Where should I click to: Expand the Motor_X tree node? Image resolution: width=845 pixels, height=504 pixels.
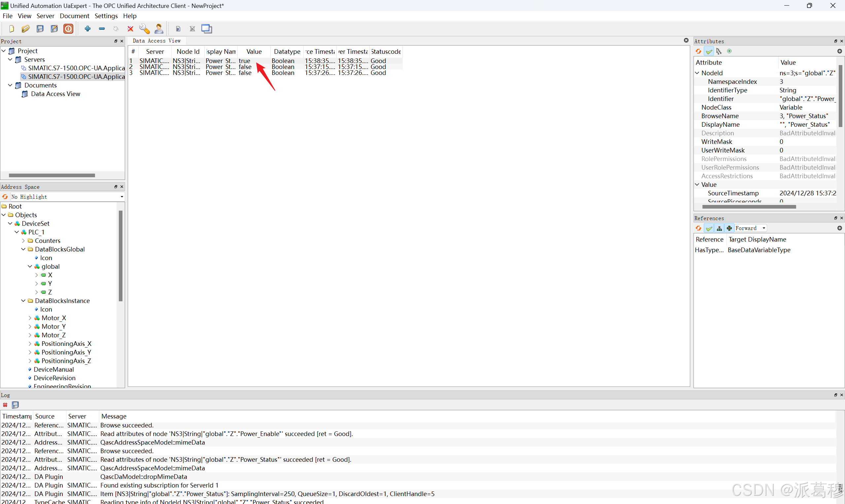coord(30,318)
